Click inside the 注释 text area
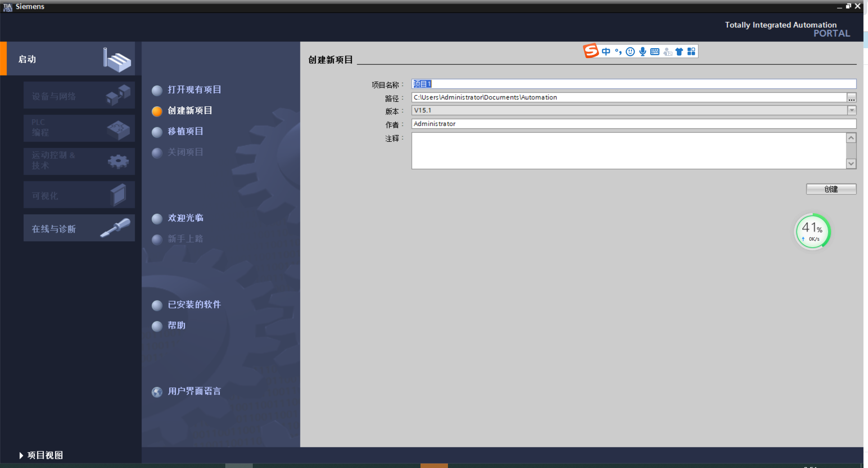This screenshot has width=868, height=468. [x=629, y=151]
